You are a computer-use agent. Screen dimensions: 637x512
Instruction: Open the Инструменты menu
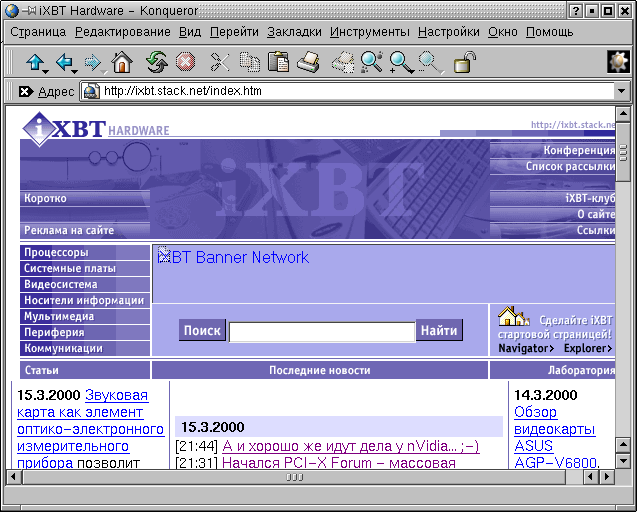(370, 32)
